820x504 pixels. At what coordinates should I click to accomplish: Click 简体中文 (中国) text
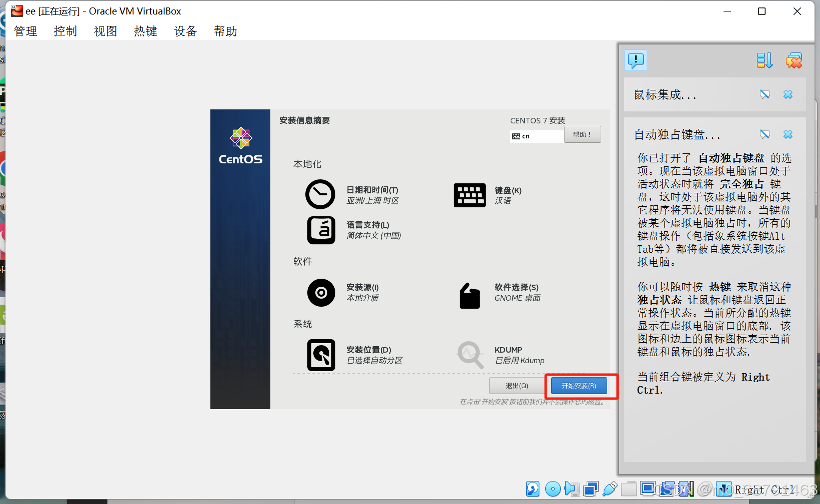click(x=374, y=235)
